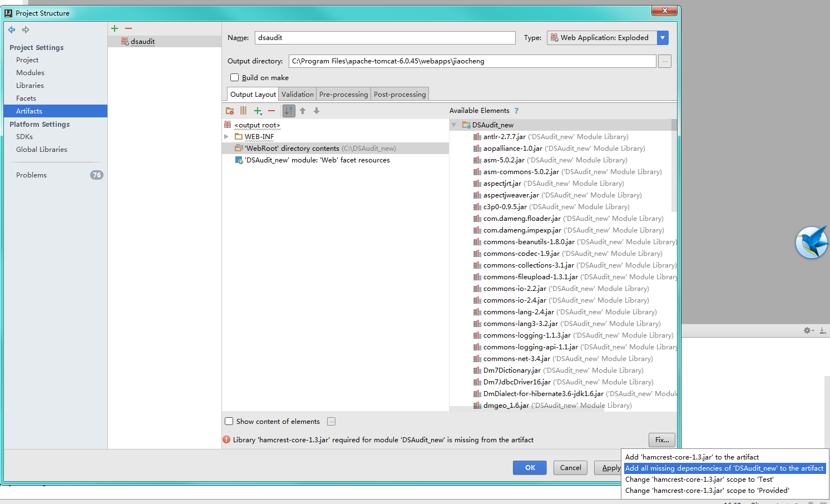
Task: Click the output root artifact icon
Action: [228, 125]
